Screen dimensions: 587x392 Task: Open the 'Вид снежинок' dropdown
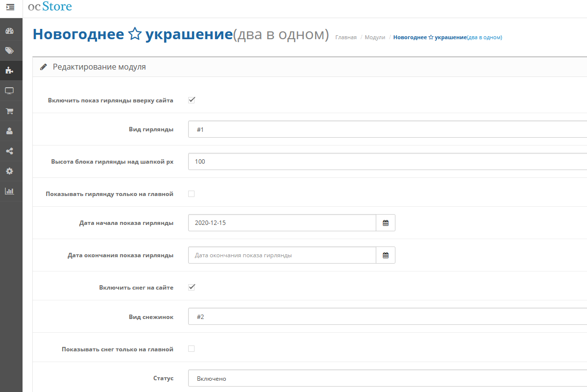click(388, 317)
